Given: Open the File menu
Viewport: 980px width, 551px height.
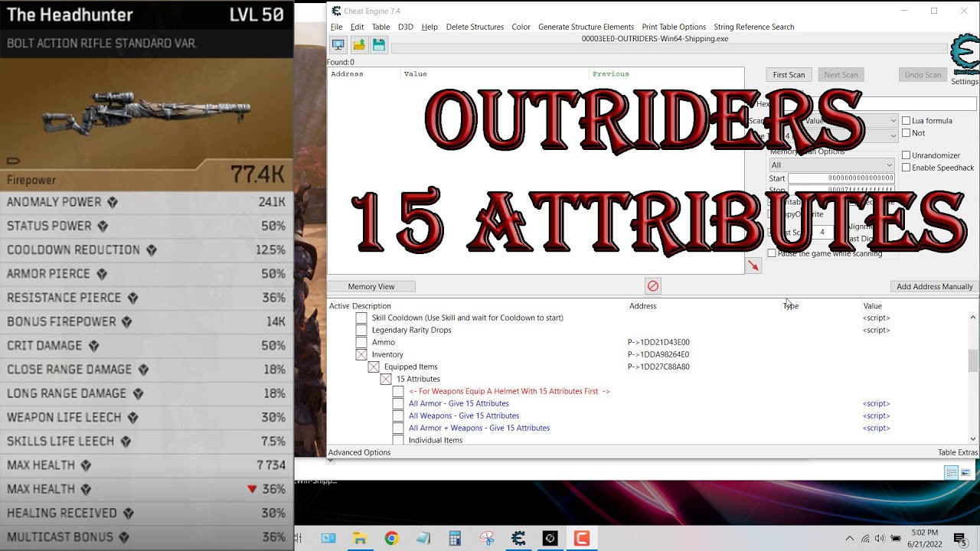Looking at the screenshot, I should click(x=336, y=27).
